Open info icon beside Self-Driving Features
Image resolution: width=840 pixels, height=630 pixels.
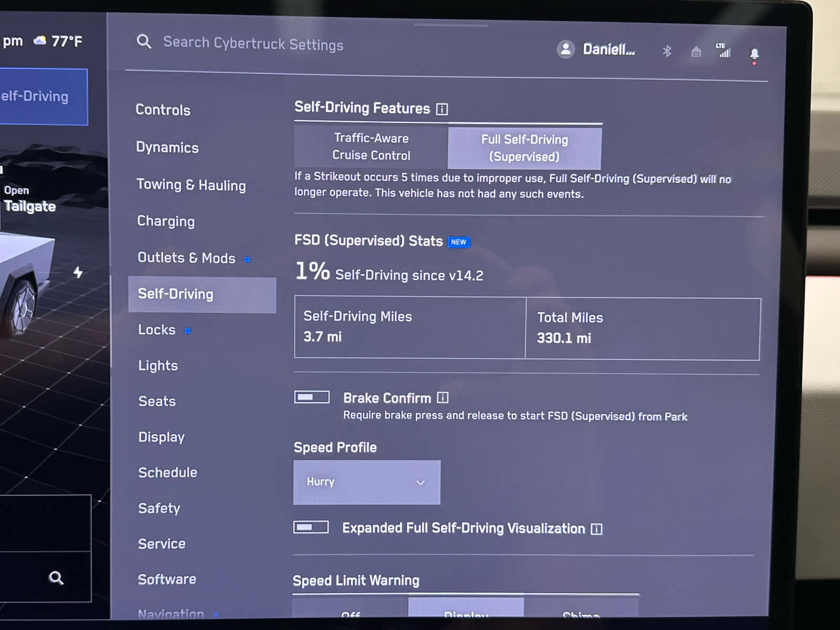coord(442,109)
